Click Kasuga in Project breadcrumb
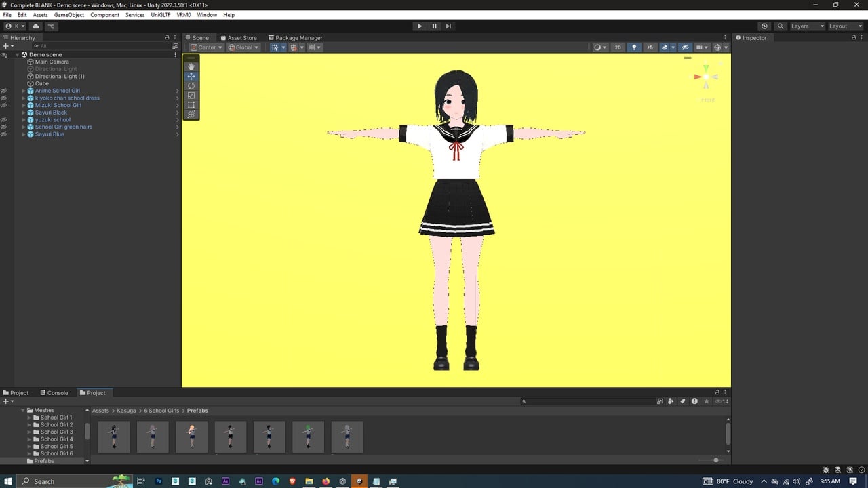The width and height of the screenshot is (868, 488). click(x=126, y=411)
